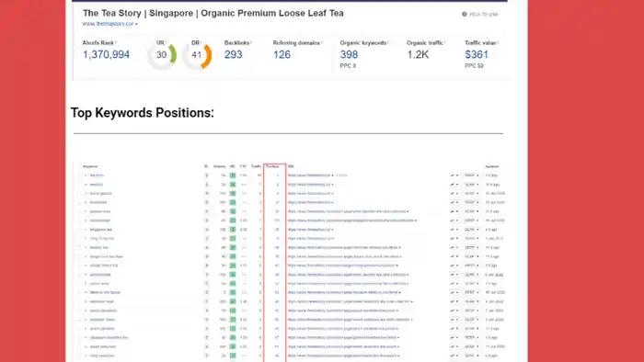Image resolution: width=644 pixels, height=362 pixels.
Task: Click The Tea Story page title heading
Action: click(213, 13)
